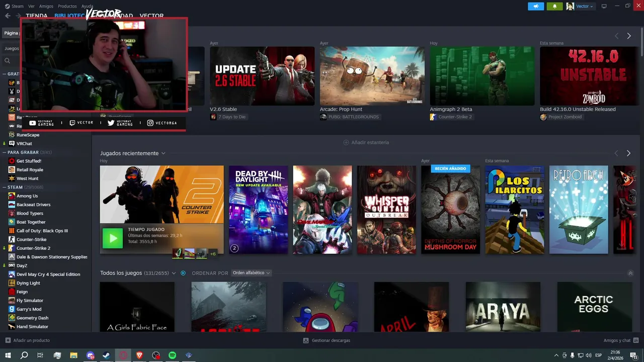The width and height of the screenshot is (644, 362).
Task: Click the Backseat Drivers sidebar icon
Action: (x=12, y=205)
